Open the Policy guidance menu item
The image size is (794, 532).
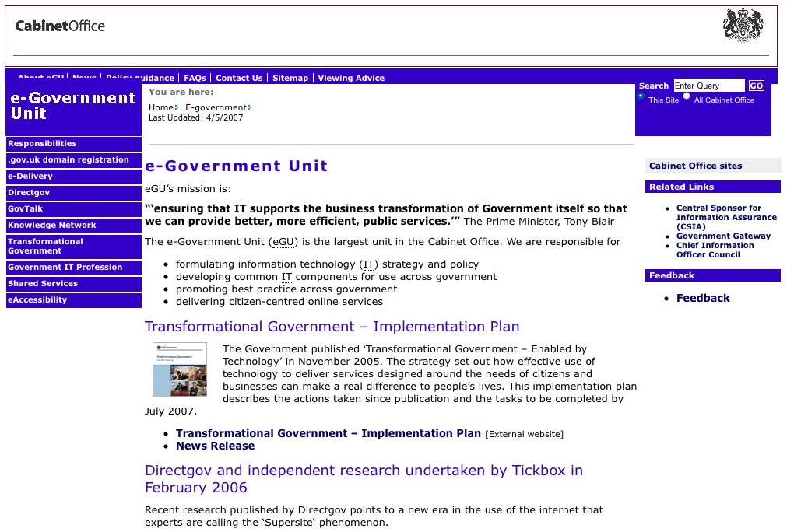[140, 78]
